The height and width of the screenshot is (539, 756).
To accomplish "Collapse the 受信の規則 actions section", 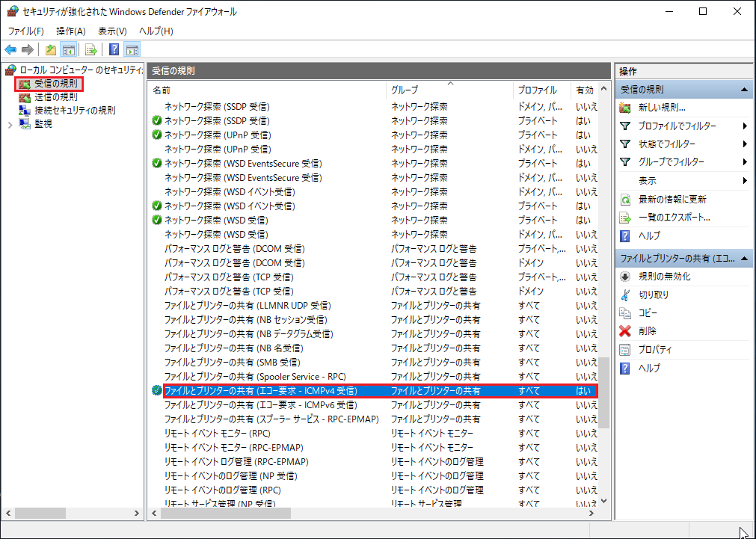I will (x=745, y=90).
